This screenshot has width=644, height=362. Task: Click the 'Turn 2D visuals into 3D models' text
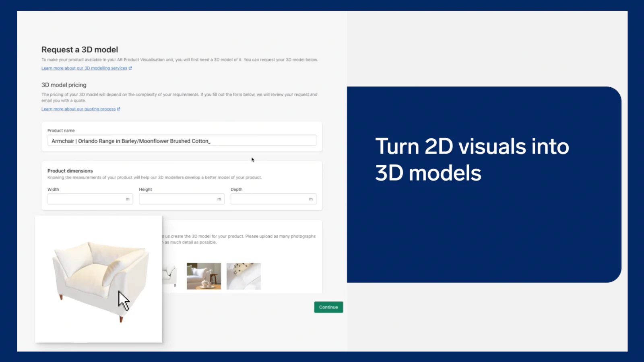[472, 160]
